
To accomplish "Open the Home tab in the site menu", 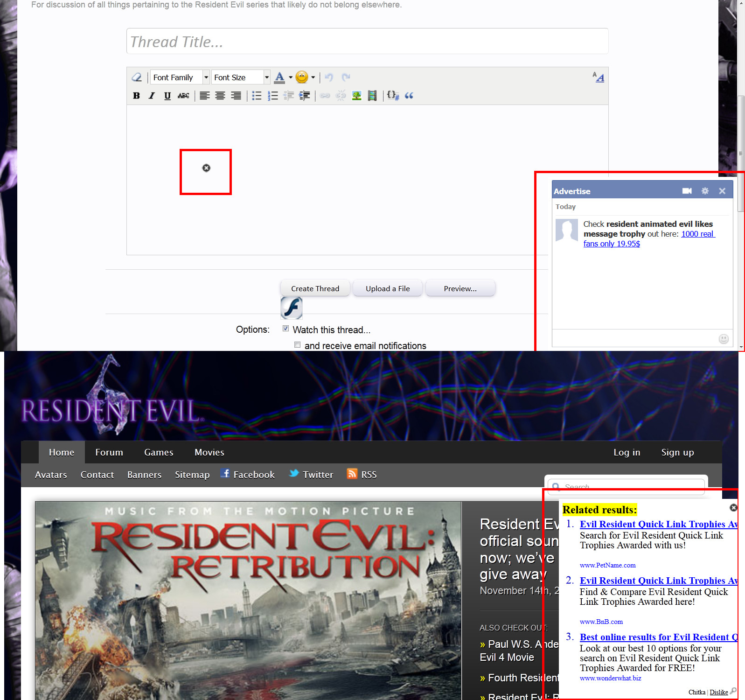I will click(62, 452).
